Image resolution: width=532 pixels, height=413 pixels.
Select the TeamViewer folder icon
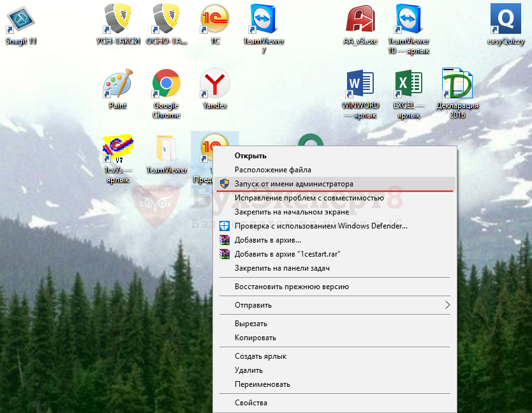coord(166,154)
